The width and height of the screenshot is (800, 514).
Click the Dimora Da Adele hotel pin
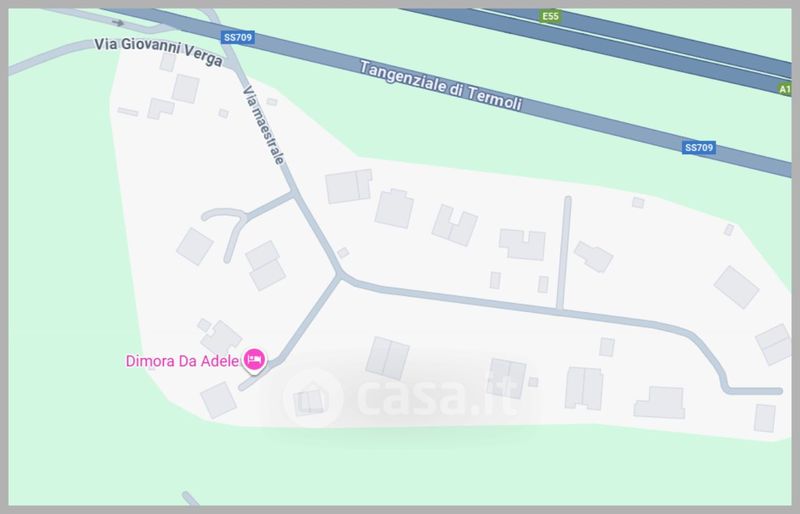pos(254,360)
